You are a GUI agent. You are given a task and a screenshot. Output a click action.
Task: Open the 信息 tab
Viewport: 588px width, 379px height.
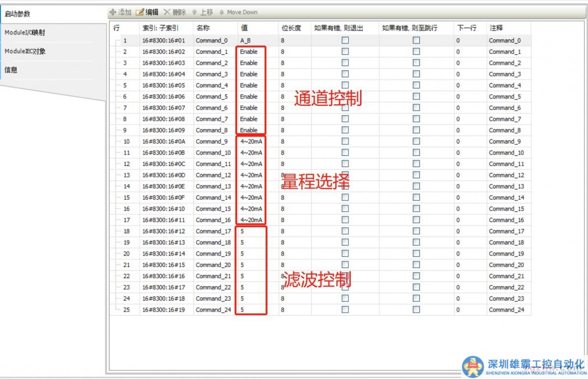pyautogui.click(x=11, y=70)
